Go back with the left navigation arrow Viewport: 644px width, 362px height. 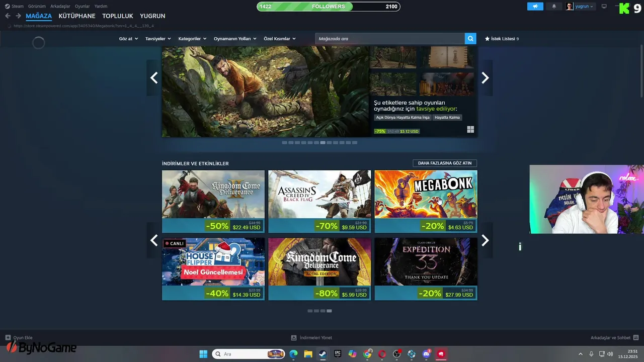click(8, 16)
